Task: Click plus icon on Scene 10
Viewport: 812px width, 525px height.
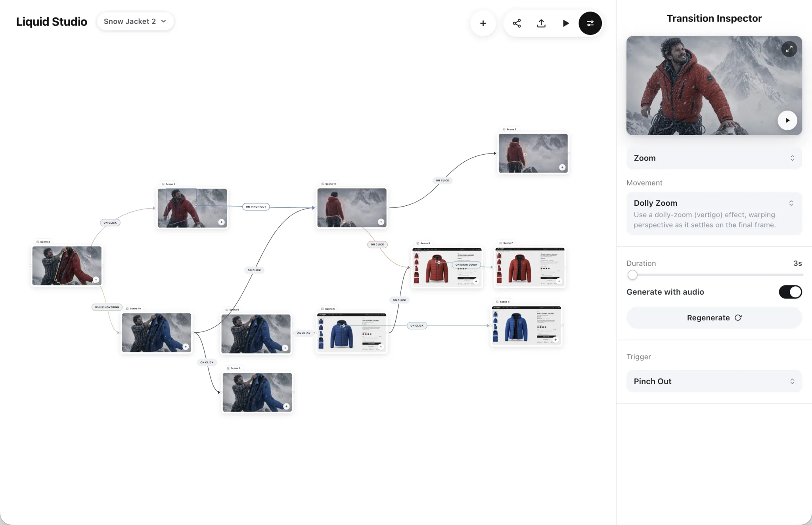Action: pos(185,347)
